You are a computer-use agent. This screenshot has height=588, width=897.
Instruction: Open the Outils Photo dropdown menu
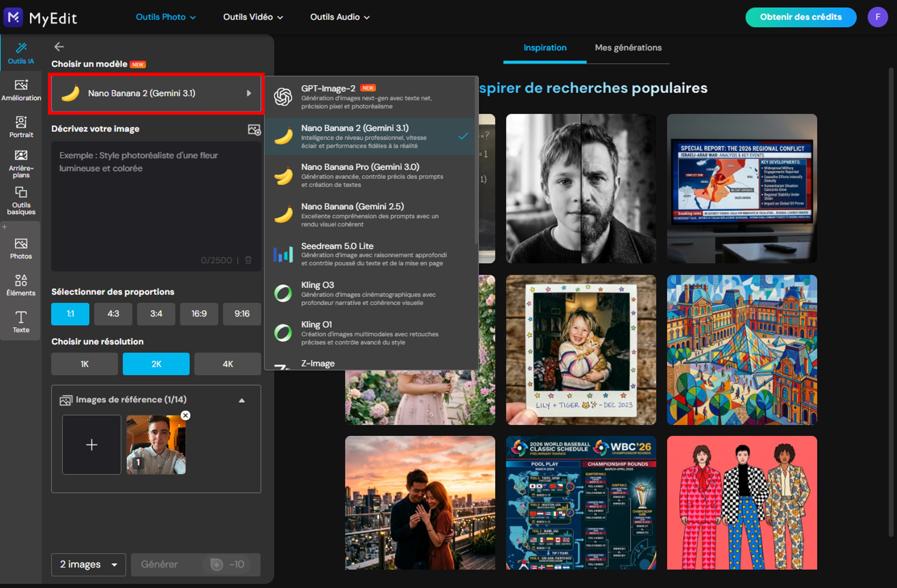point(166,17)
